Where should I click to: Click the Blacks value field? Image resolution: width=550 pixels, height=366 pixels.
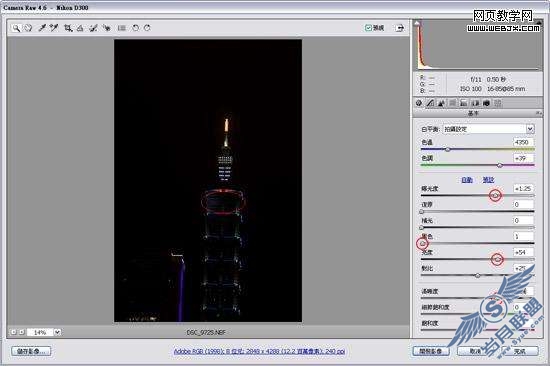point(523,236)
